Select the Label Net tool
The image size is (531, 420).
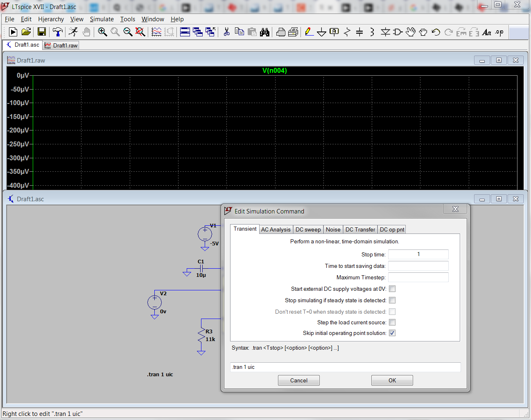tap(334, 32)
